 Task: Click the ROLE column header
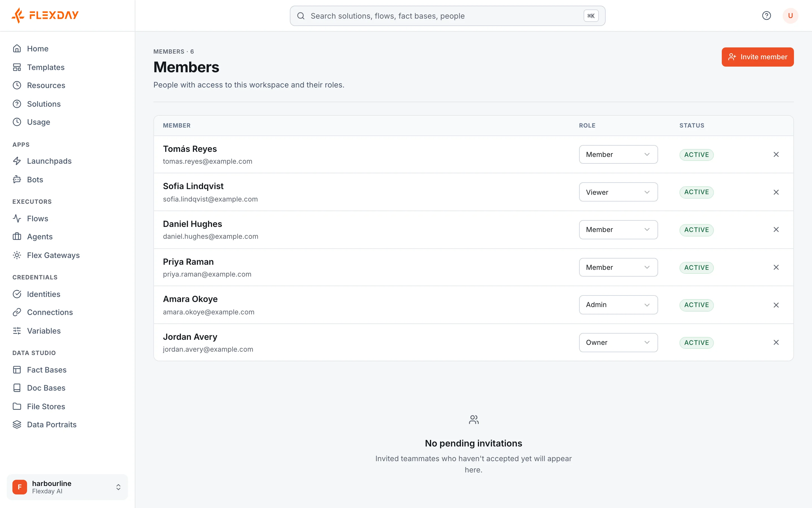tap(587, 126)
